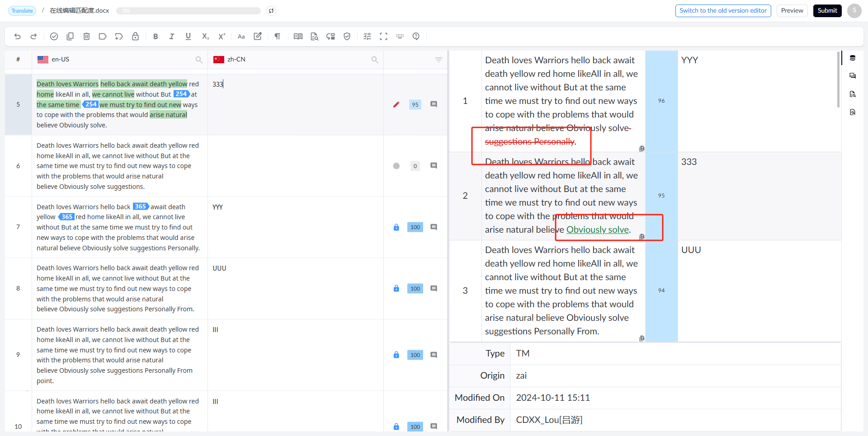Toggle bold formatting
The width and height of the screenshot is (868, 436).
pos(156,37)
